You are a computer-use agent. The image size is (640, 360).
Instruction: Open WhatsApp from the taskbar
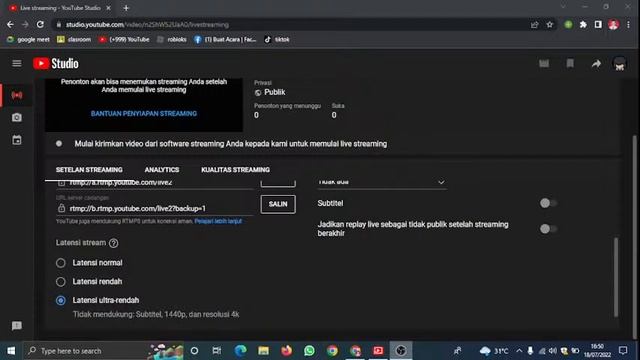(309, 351)
